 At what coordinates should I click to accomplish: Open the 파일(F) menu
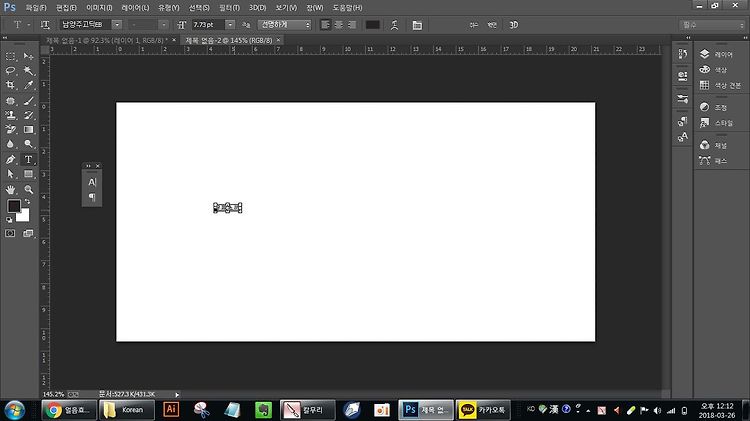[x=36, y=8]
